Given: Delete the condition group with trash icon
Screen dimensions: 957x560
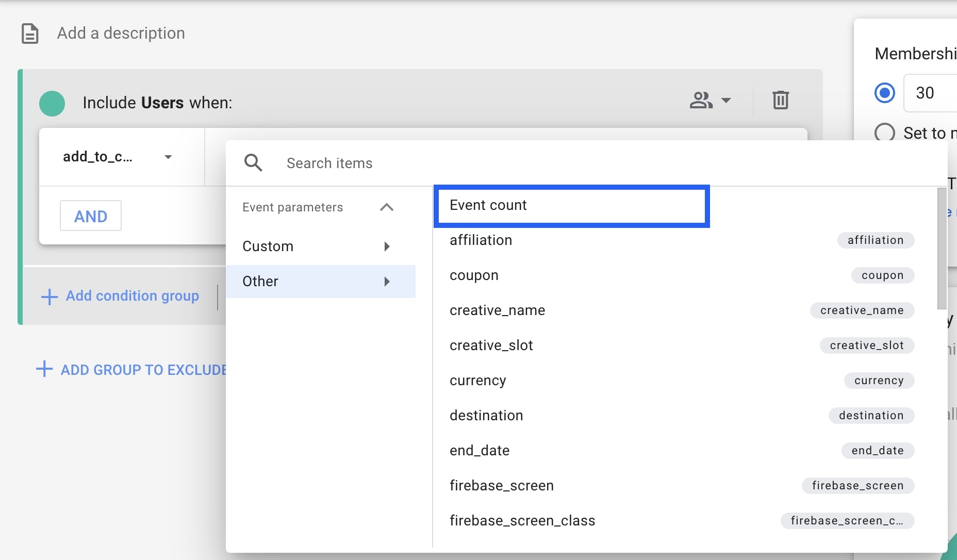Looking at the screenshot, I should pos(781,100).
